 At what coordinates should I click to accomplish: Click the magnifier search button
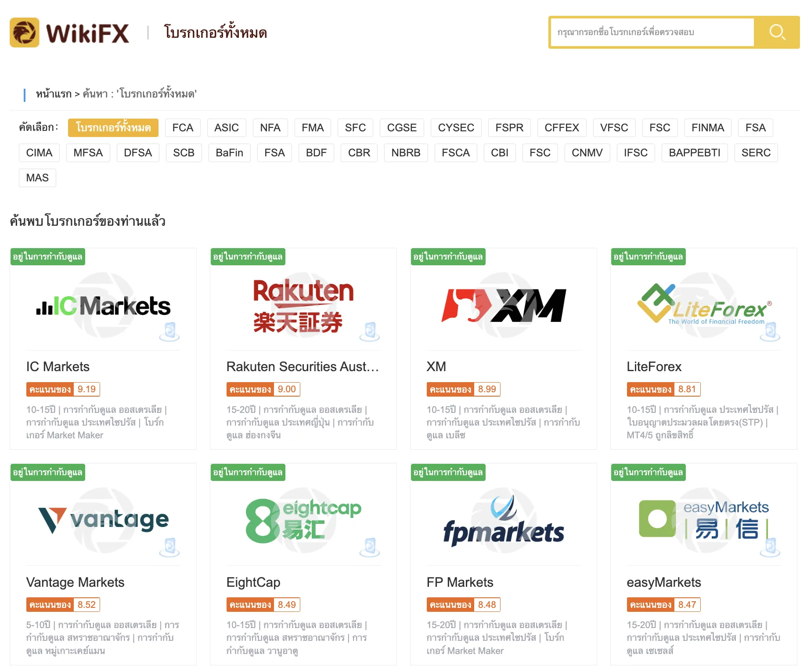tap(777, 32)
